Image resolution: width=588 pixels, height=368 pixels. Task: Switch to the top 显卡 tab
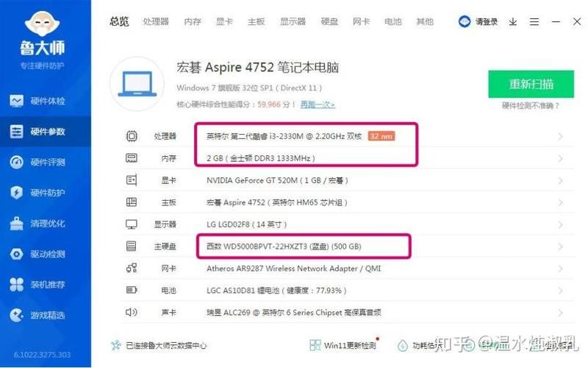coord(224,21)
